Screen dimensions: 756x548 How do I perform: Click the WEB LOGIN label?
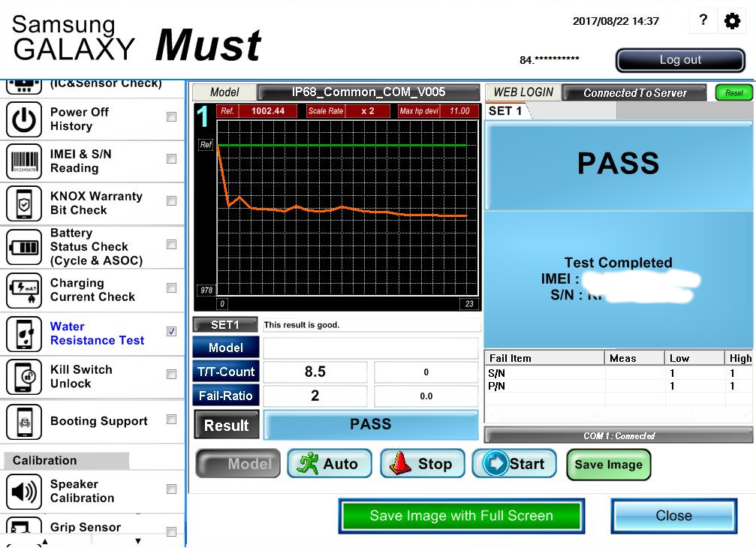(x=523, y=92)
